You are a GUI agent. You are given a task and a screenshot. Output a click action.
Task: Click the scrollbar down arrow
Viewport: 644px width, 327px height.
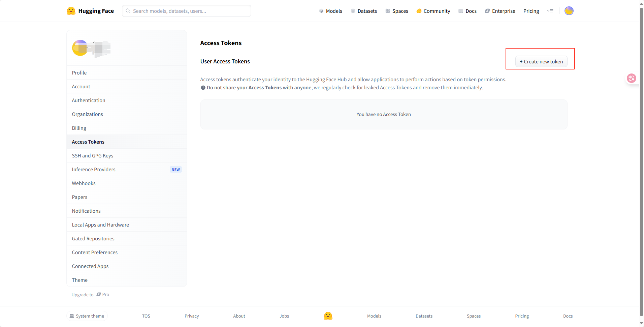pos(641,323)
